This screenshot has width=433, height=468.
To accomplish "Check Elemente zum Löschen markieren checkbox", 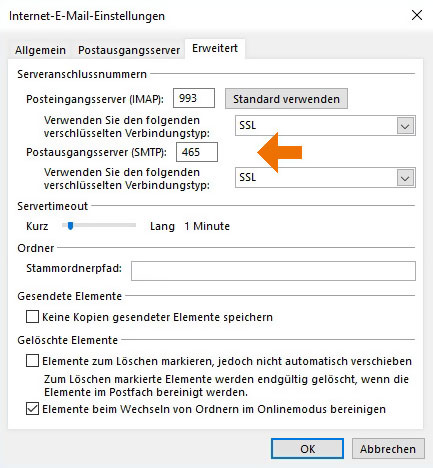I will coord(32,361).
